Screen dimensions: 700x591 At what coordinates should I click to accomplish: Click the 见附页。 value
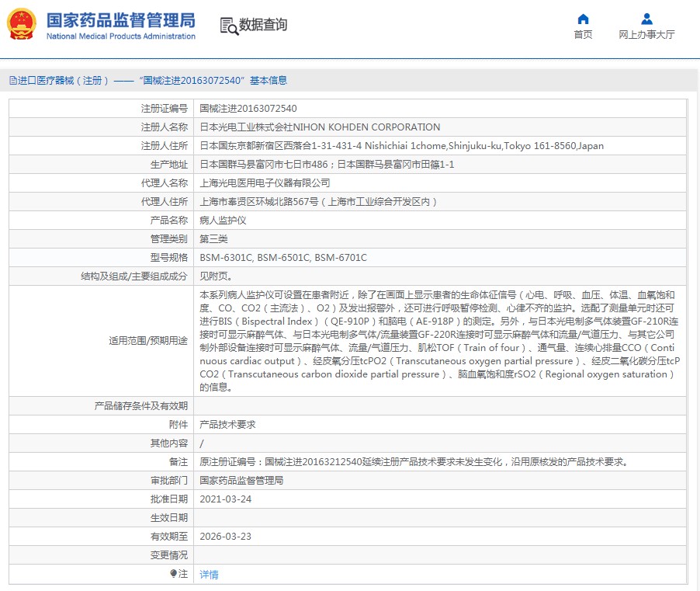(216, 276)
